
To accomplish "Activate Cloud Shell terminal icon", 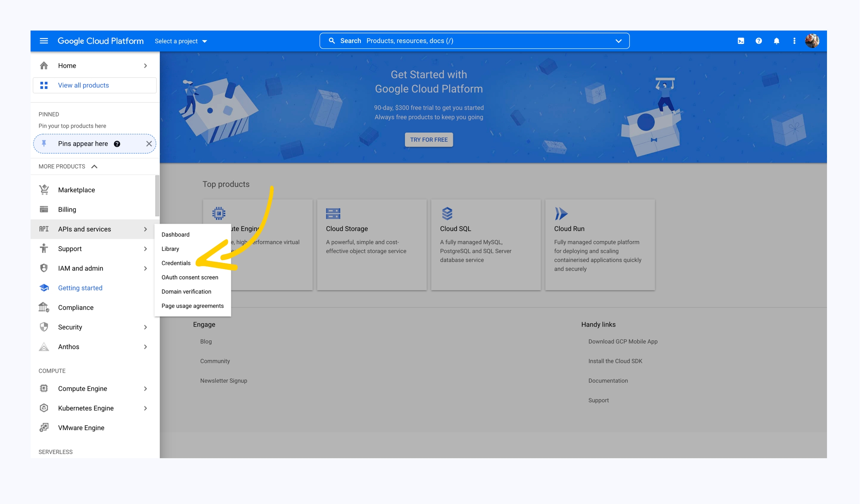I will (x=741, y=41).
